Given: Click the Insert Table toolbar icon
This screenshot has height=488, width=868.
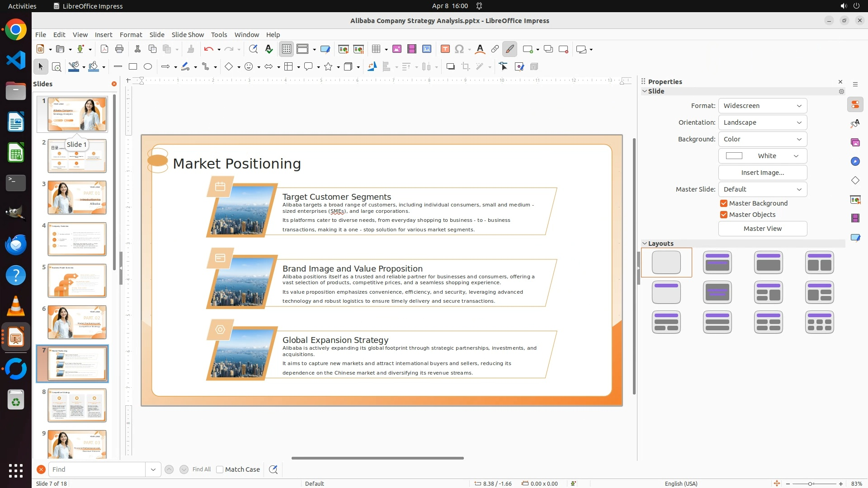Looking at the screenshot, I should pyautogui.click(x=376, y=49).
